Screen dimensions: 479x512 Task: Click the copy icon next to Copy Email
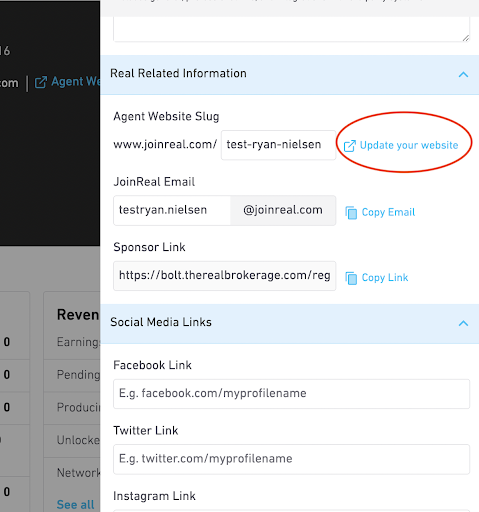(x=351, y=213)
